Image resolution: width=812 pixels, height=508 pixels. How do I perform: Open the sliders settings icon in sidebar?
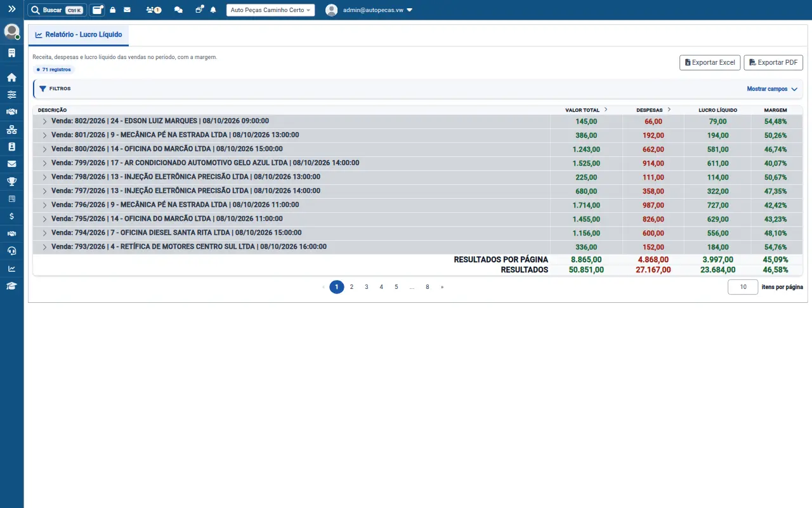coord(11,95)
